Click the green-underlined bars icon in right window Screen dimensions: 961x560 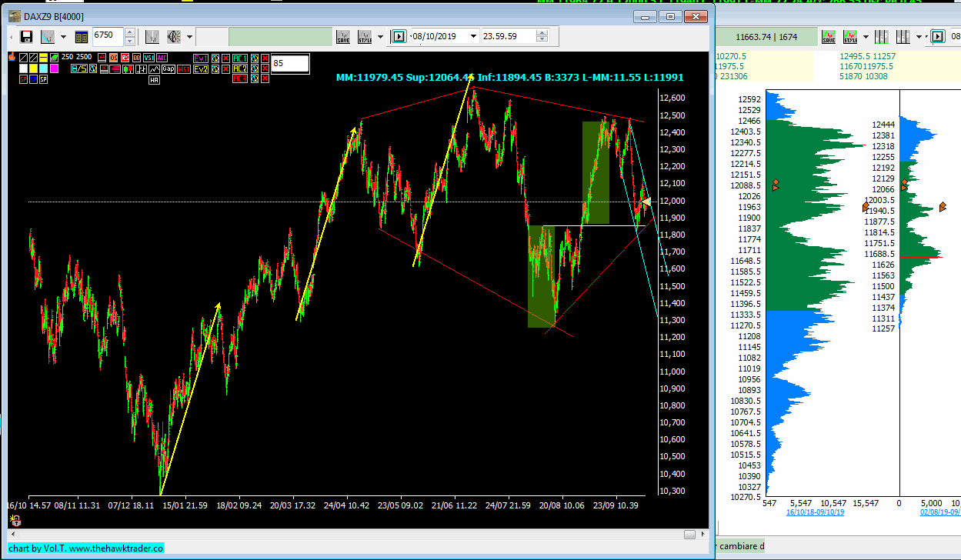coord(882,37)
